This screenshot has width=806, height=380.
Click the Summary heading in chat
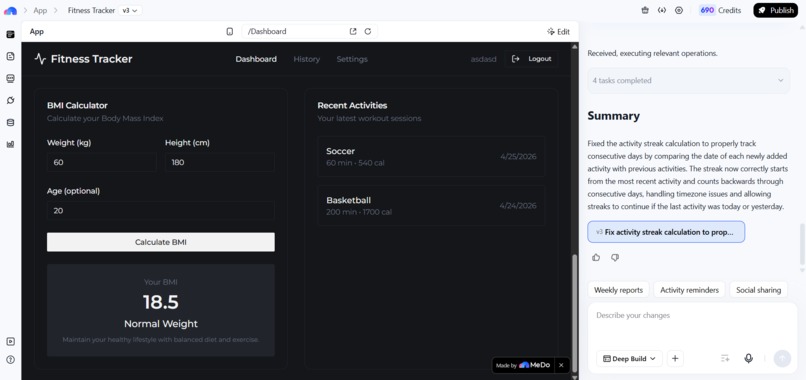[x=614, y=116]
